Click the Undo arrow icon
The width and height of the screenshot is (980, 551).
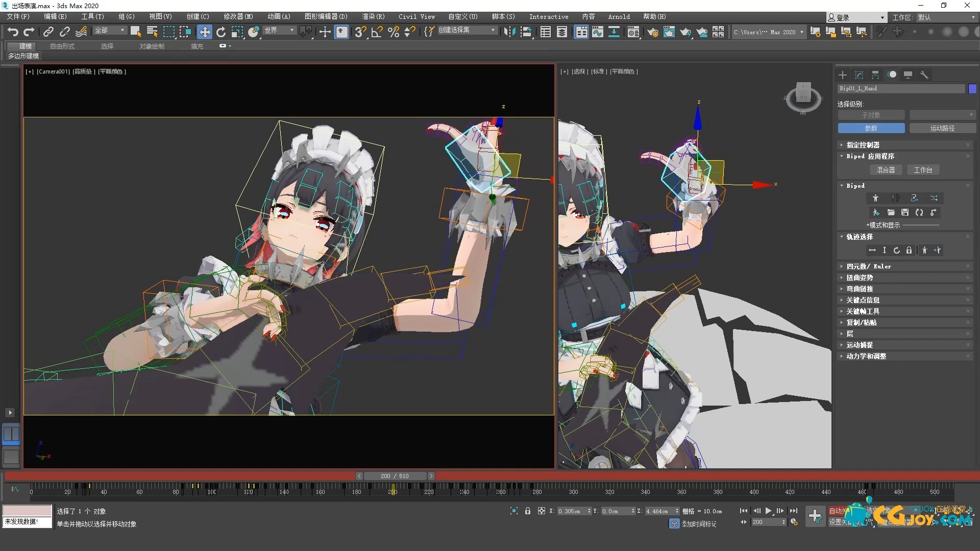(x=12, y=32)
